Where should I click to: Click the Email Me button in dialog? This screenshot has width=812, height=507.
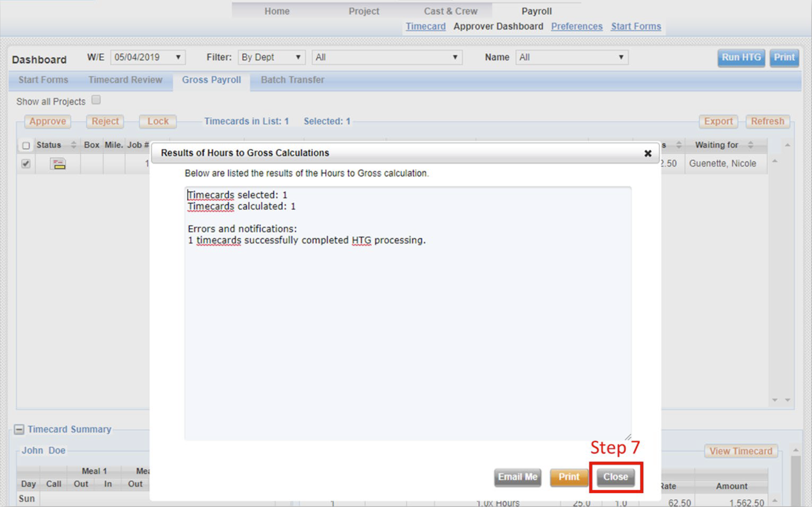(x=518, y=477)
